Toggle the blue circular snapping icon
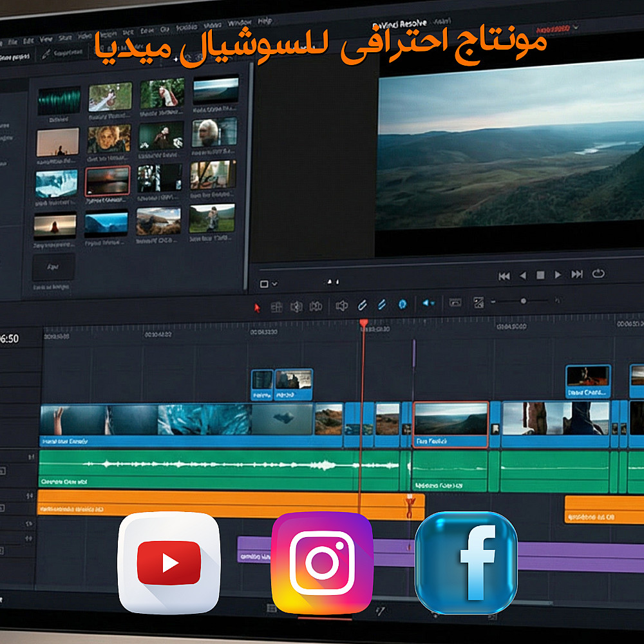644x644 pixels. (402, 304)
